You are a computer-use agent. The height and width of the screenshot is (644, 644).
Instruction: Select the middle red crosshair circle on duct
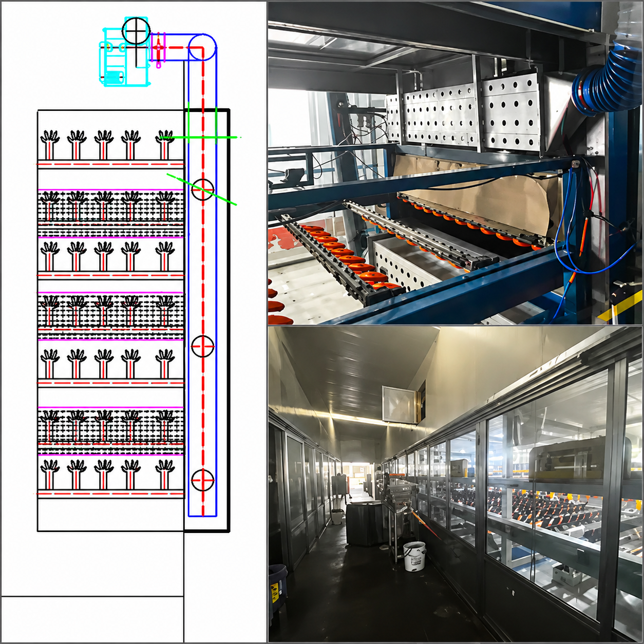[x=202, y=346]
